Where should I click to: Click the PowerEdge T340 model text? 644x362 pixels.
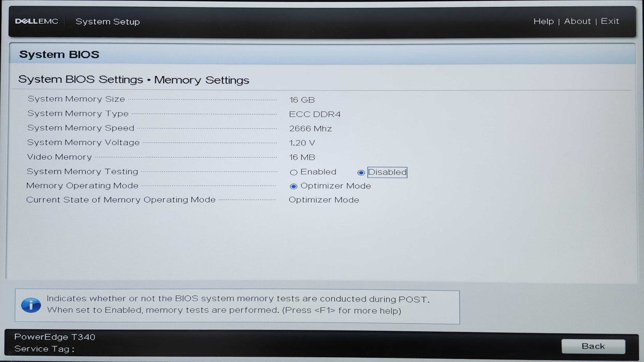55,337
